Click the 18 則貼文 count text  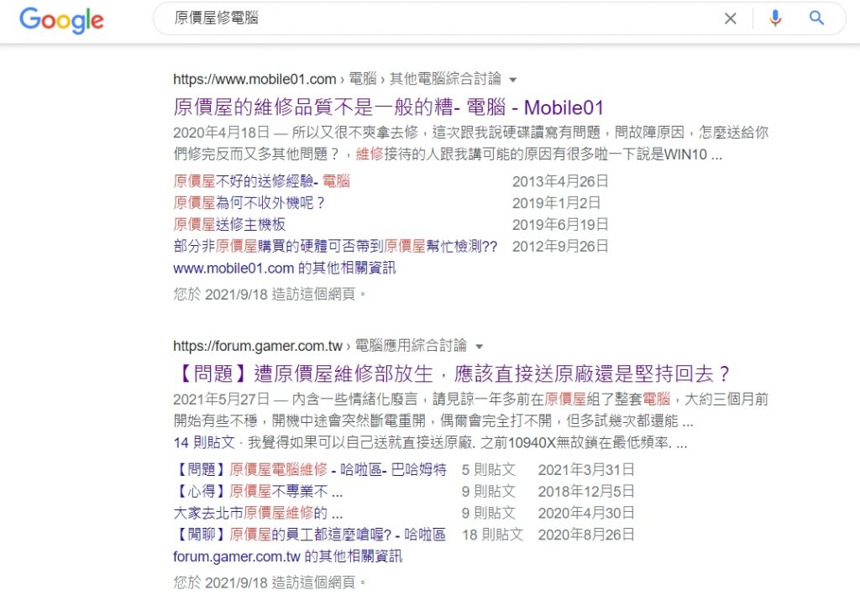[492, 535]
